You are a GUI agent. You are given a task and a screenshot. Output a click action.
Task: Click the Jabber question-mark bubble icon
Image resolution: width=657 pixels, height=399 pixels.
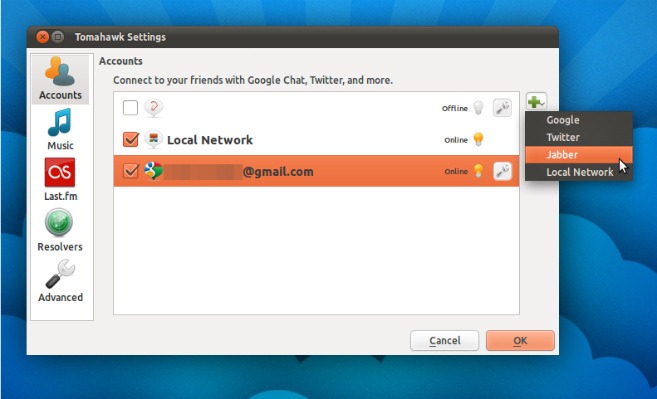[x=154, y=108]
